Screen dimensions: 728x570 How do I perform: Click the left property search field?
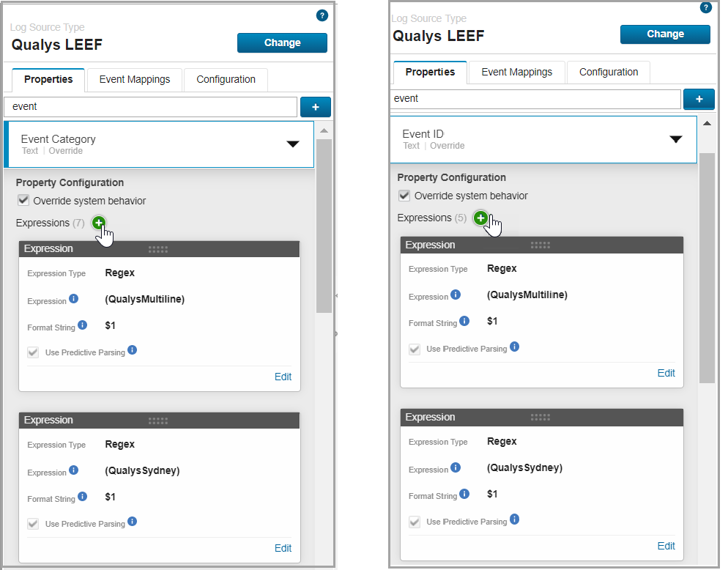point(150,107)
